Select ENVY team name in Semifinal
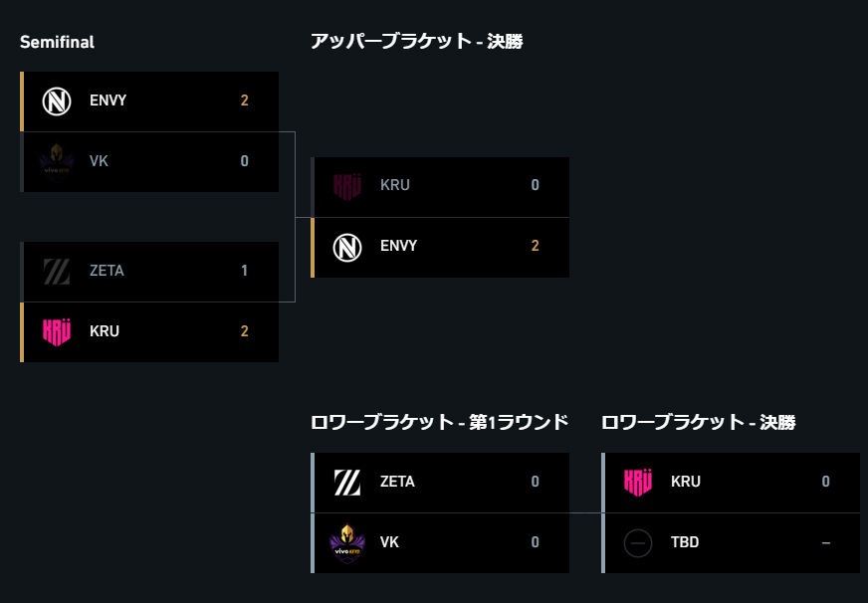The height and width of the screenshot is (603, 868). tap(108, 100)
